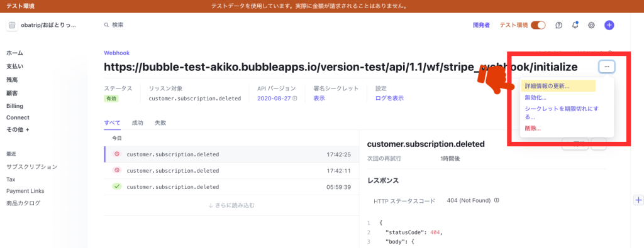Click the 2020-08-27 API version link
644x248 pixels.
[274, 99]
